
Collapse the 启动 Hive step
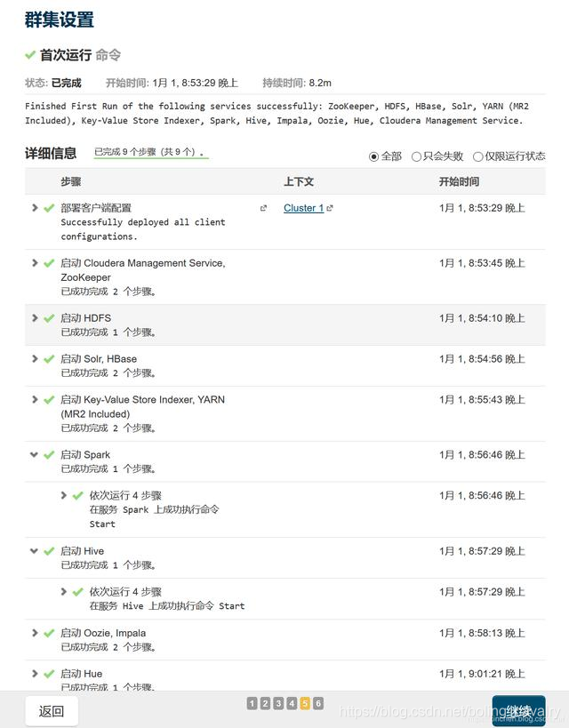click(34, 551)
